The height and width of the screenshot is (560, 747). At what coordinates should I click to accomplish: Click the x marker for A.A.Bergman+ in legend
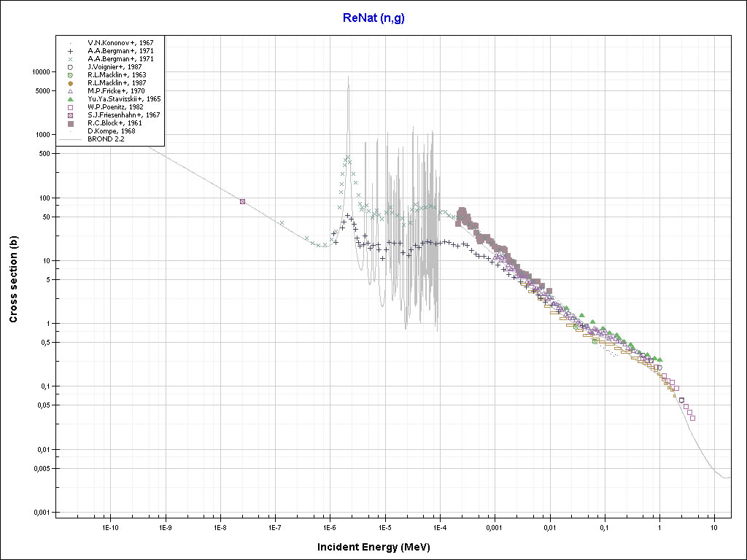pos(70,59)
